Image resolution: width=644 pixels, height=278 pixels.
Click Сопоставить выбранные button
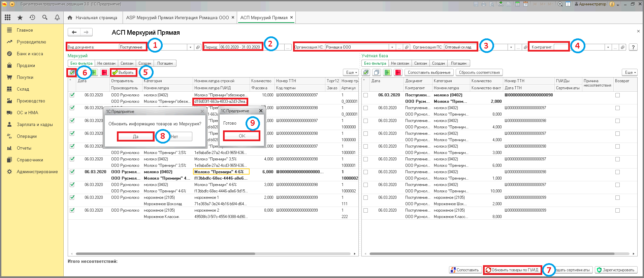coord(429,72)
